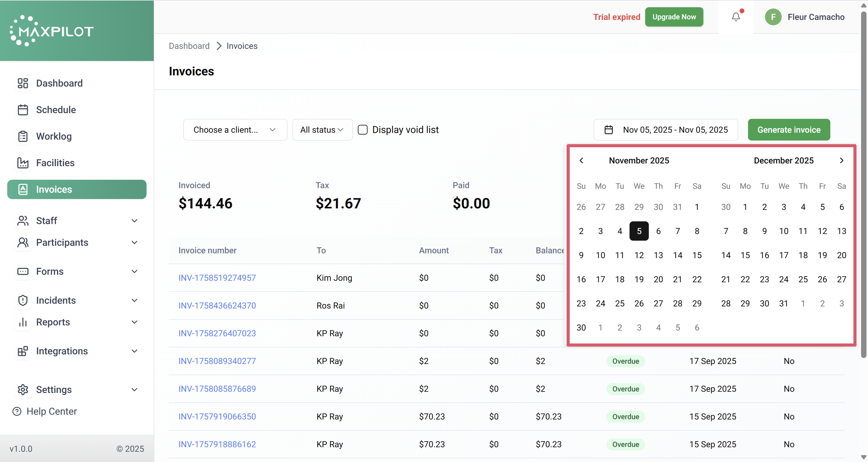The height and width of the screenshot is (462, 868).
Task: Open the All status filter dropdown
Action: pos(322,130)
